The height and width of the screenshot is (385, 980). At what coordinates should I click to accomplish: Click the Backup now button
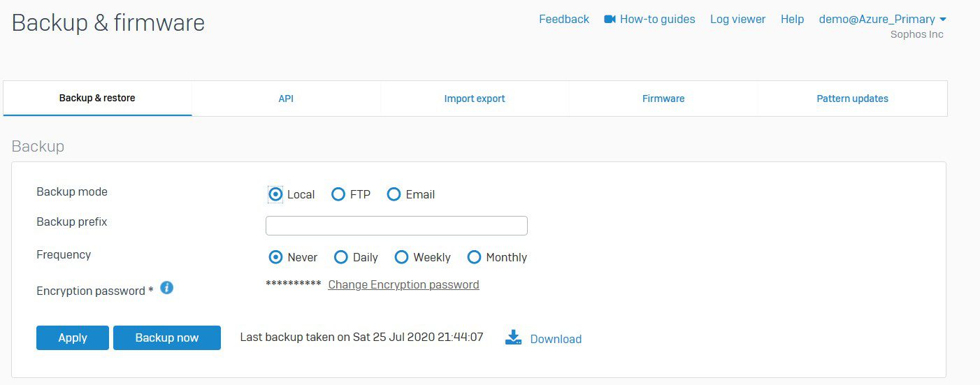click(x=167, y=337)
